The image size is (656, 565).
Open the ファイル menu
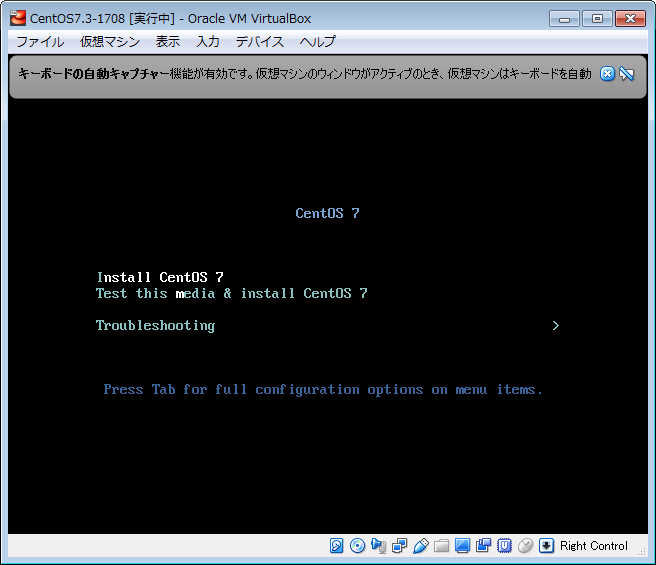[x=40, y=41]
